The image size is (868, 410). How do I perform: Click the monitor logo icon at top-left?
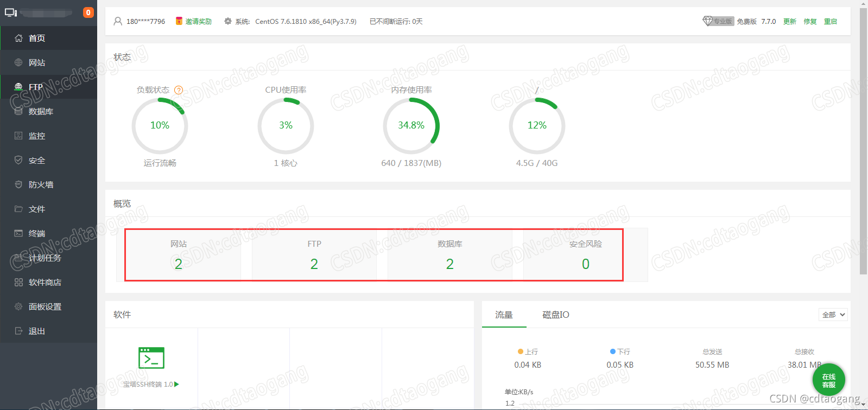[11, 12]
